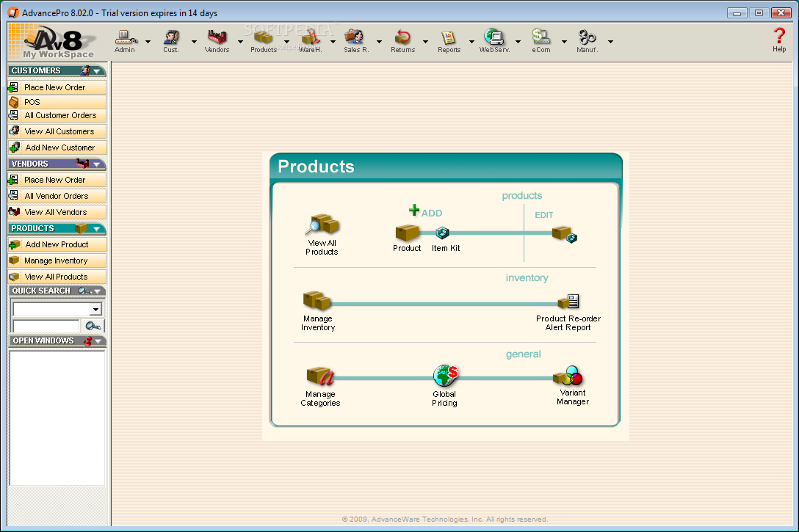799x532 pixels.
Task: Select Place New Order under Customers
Action: coord(57,87)
